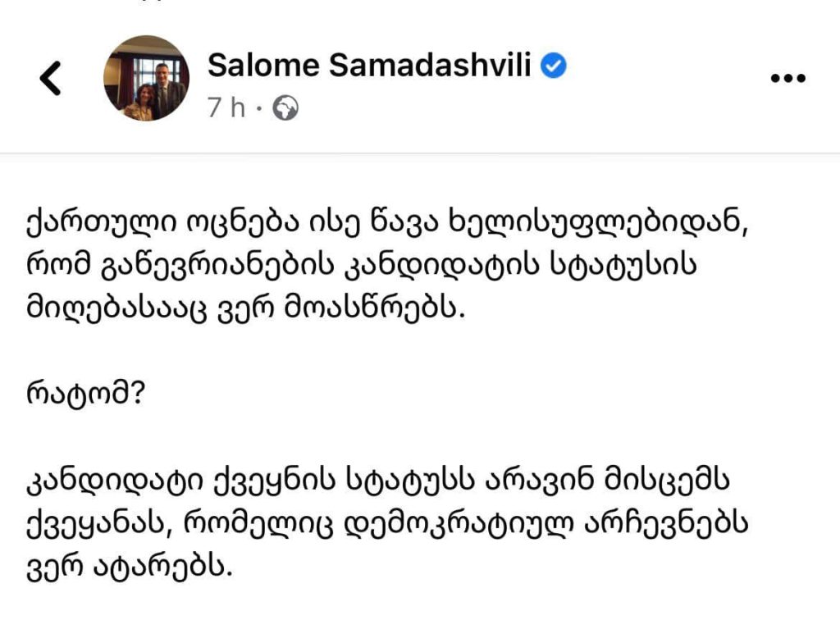The image size is (840, 620).
Task: Click the line 'მიღებასააც ვერ მოასწრებს.'
Action: tap(245, 309)
